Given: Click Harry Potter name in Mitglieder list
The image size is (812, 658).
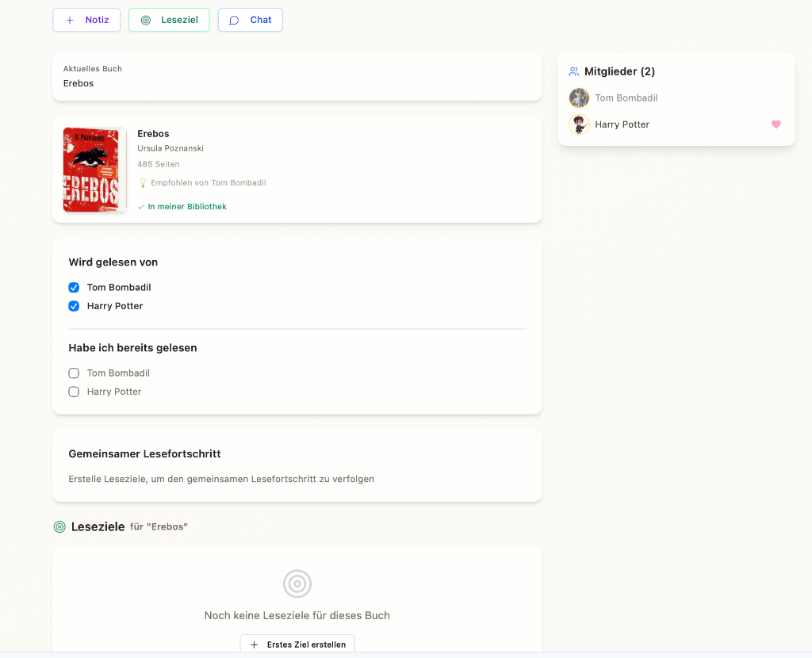Looking at the screenshot, I should 622,124.
